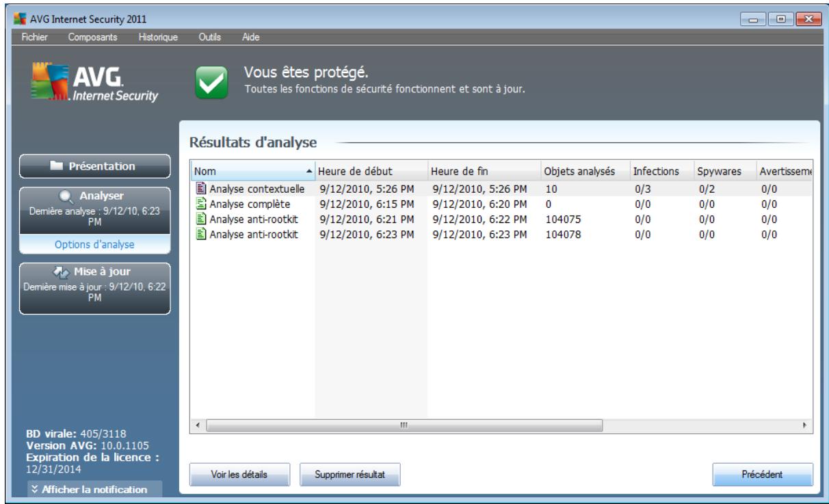
Task: Click the 0/3 infections value
Action: 642,189
